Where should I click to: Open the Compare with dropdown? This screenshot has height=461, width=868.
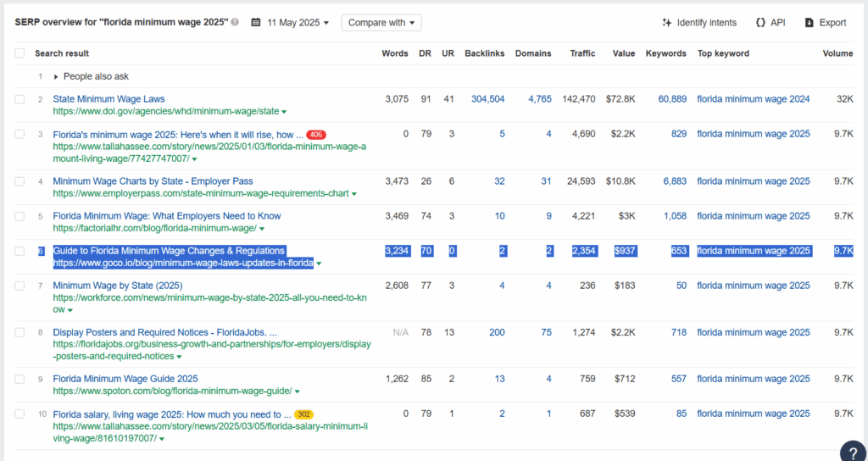pyautogui.click(x=381, y=23)
